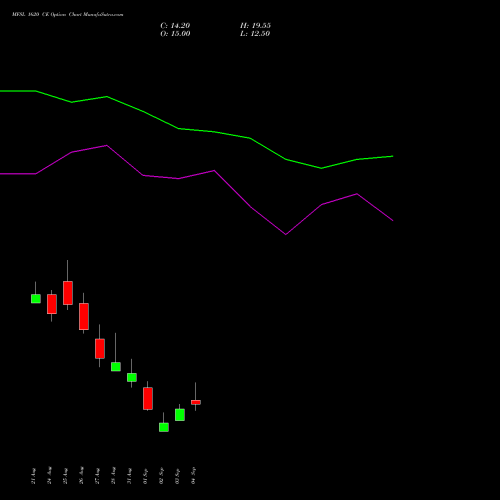Screen dimensions: 500x500
Task: Select the red candlestick above 24 Aug
Action: 52,304
